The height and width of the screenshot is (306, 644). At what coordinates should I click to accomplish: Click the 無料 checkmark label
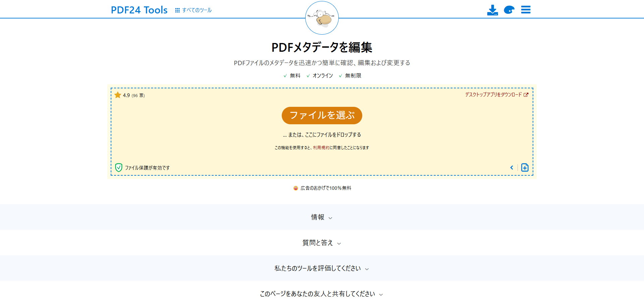click(292, 76)
